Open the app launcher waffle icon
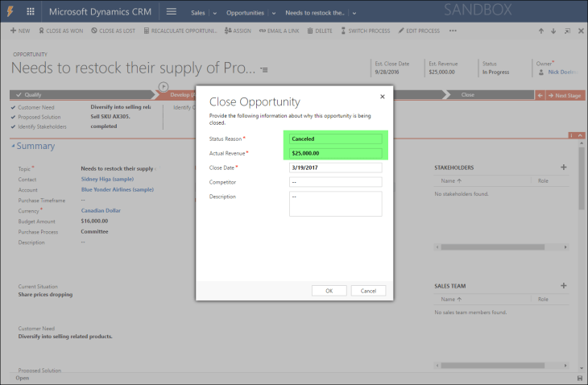 (31, 12)
